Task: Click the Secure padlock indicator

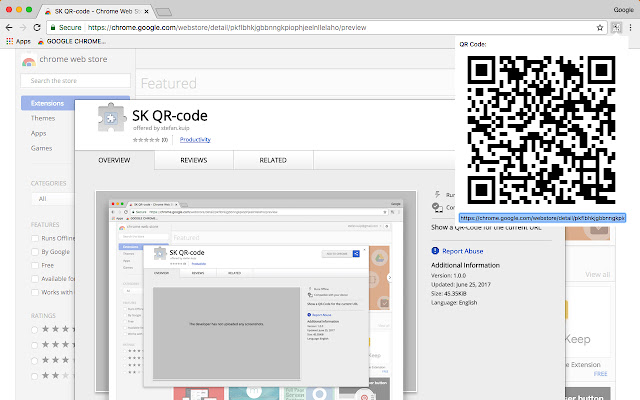Action: tap(66, 27)
